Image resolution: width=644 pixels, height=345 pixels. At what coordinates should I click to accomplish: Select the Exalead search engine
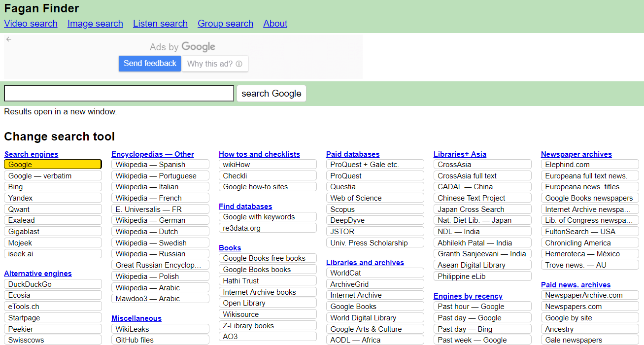coord(53,220)
